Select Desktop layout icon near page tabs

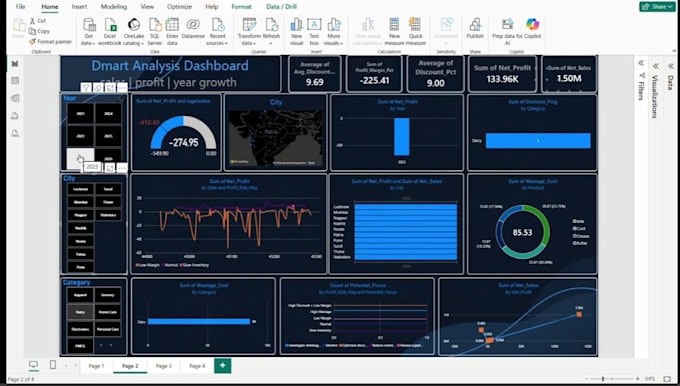coord(33,365)
